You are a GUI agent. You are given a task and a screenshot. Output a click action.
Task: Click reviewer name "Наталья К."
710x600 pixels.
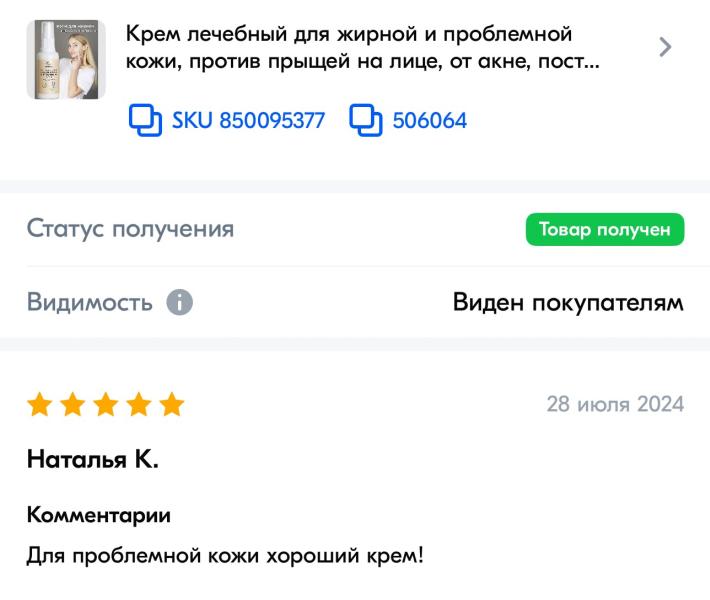pos(93,460)
